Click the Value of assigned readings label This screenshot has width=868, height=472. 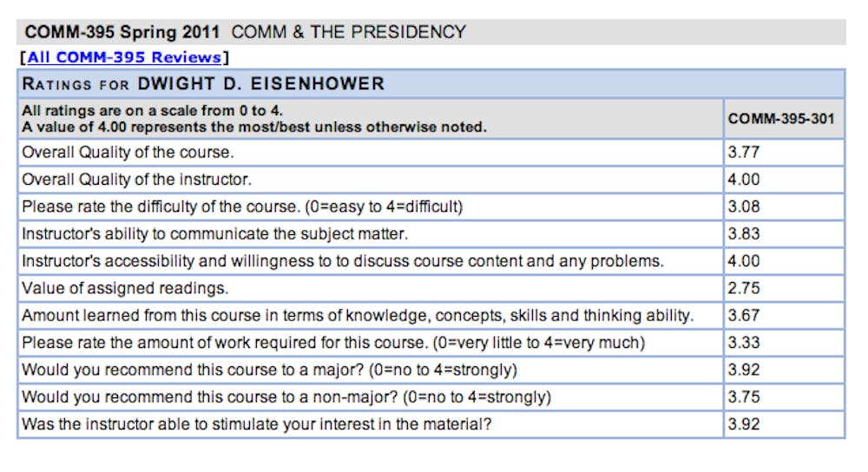click(125, 288)
